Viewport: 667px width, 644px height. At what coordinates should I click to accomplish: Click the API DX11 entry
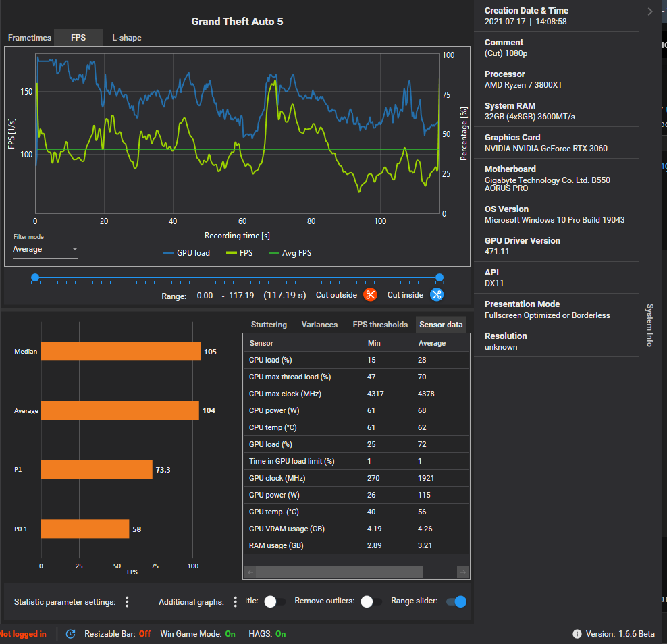click(x=494, y=284)
